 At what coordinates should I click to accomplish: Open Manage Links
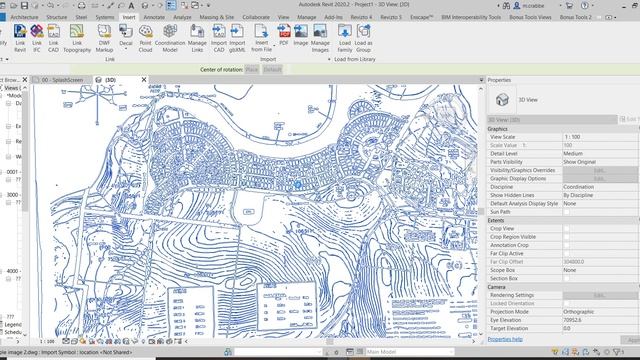point(197,38)
